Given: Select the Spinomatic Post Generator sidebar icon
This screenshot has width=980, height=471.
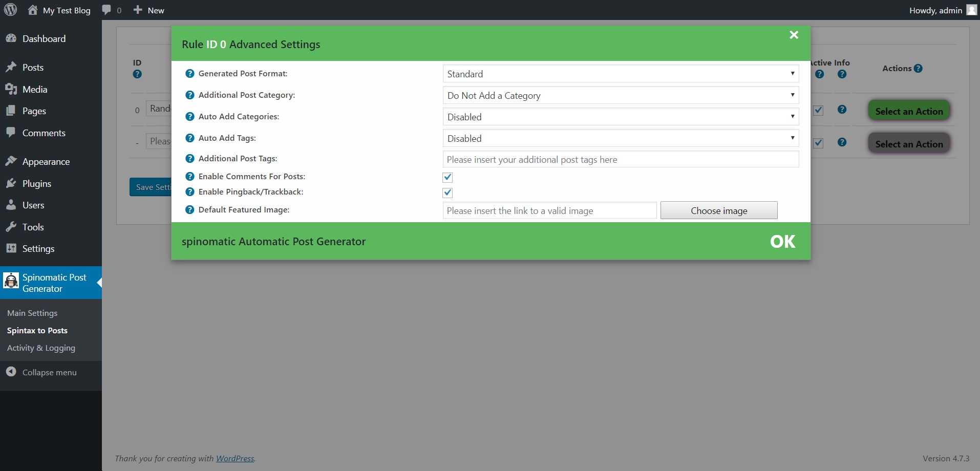Looking at the screenshot, I should (11, 281).
